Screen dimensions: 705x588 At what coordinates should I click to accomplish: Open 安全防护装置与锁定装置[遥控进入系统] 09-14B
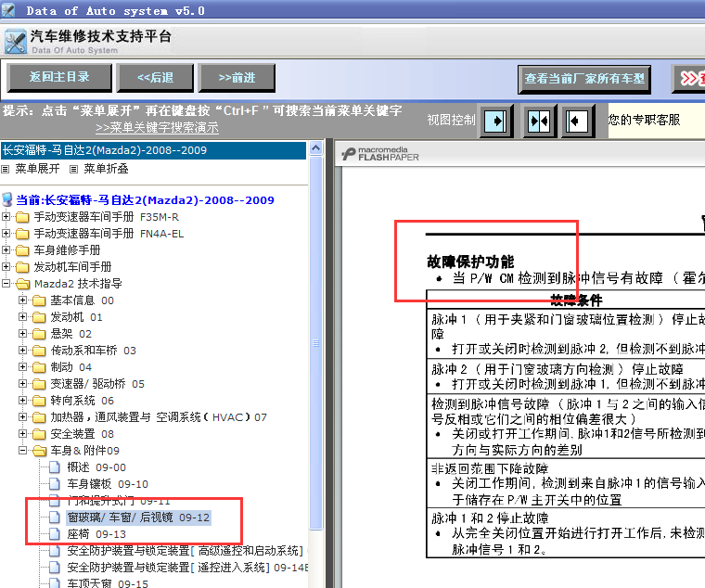[187, 568]
